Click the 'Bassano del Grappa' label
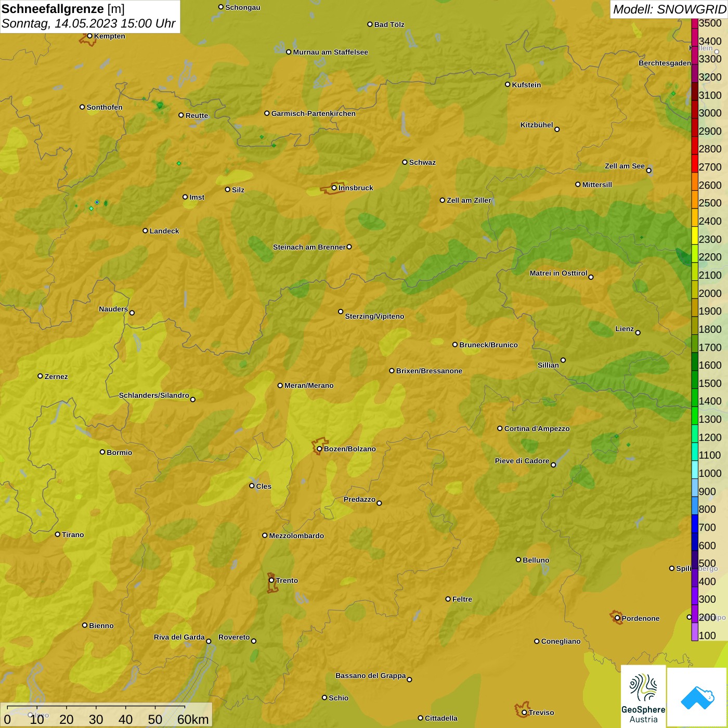Screen dimensions: 728x728 click(x=371, y=675)
